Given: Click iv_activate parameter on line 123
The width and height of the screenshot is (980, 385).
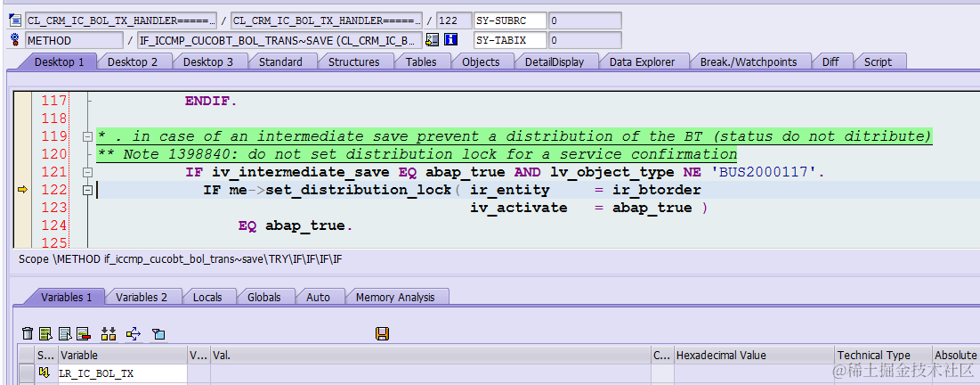Looking at the screenshot, I should click(x=519, y=208).
